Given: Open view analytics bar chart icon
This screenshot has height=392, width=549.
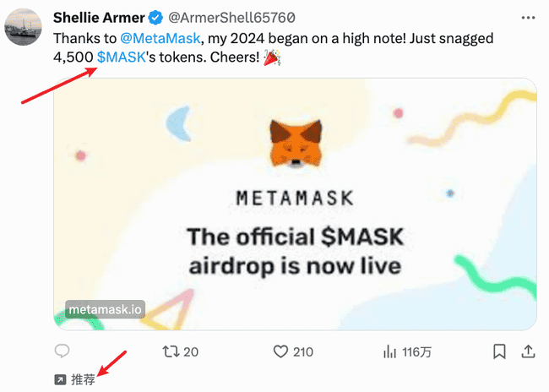Looking at the screenshot, I should click(x=390, y=351).
